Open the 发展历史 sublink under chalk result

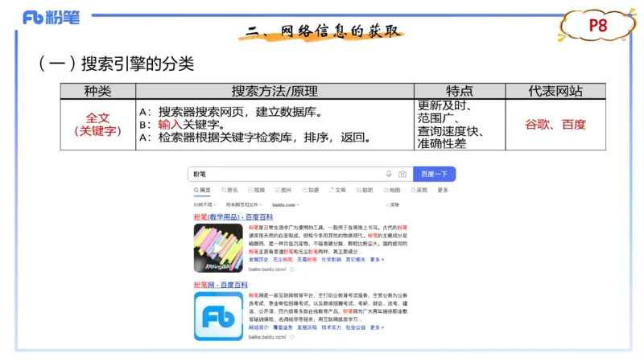(x=258, y=260)
